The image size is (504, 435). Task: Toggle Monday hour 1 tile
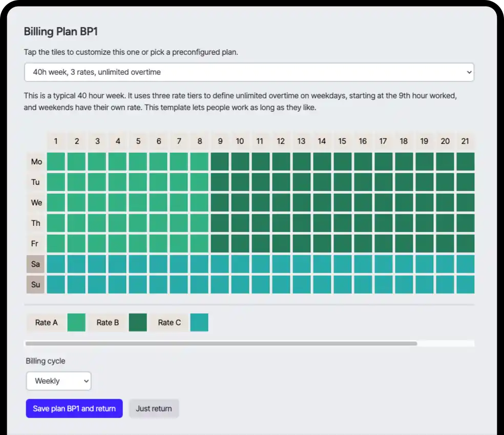[x=56, y=162]
